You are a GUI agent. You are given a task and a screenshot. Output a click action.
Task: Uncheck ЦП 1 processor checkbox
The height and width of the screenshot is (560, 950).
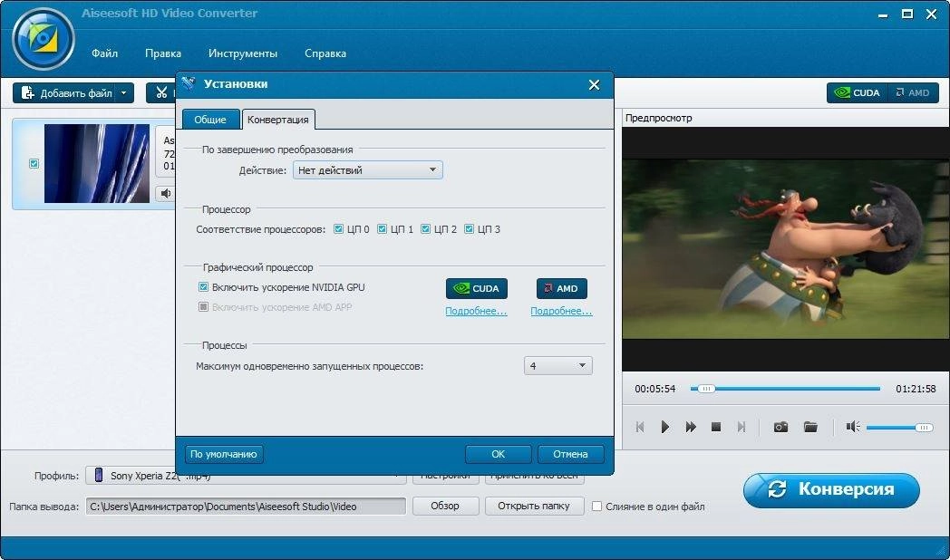pos(382,229)
